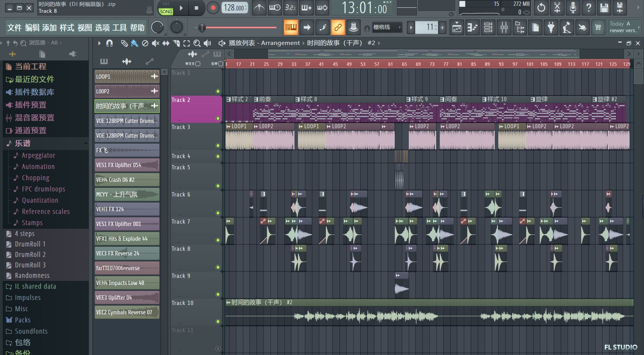644x355 pixels.
Task: Toggle Track 10 mute green dot
Action: [218, 321]
